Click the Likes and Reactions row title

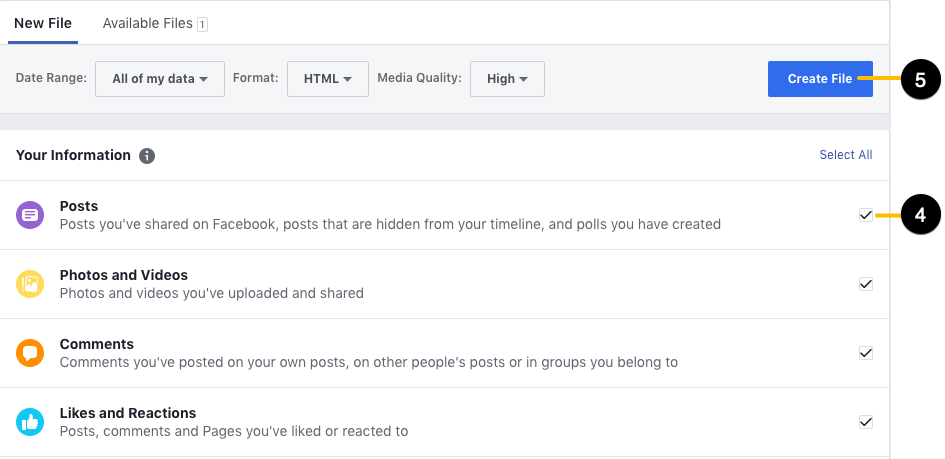tap(128, 413)
